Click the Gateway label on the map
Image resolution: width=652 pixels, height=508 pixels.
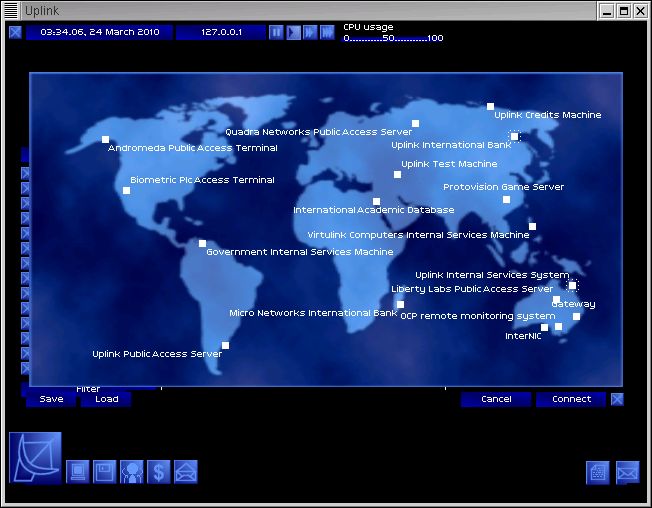click(573, 304)
